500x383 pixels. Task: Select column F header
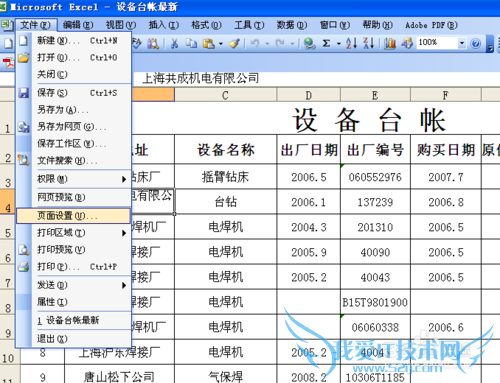tap(446, 95)
